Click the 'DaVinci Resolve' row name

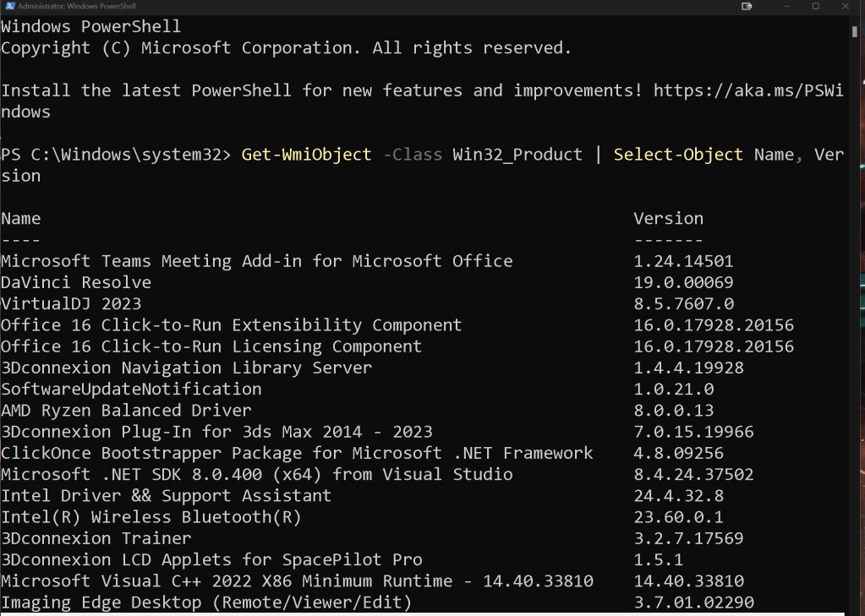point(76,282)
